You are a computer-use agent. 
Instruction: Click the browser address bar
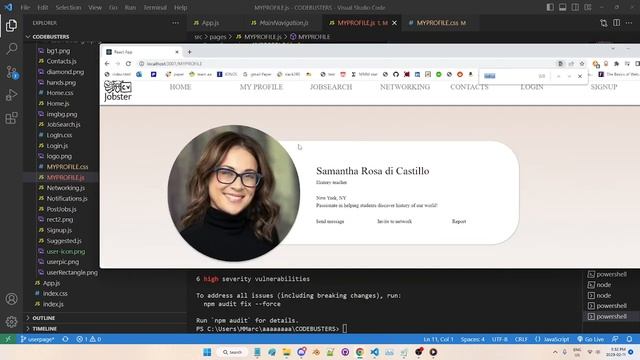point(347,64)
